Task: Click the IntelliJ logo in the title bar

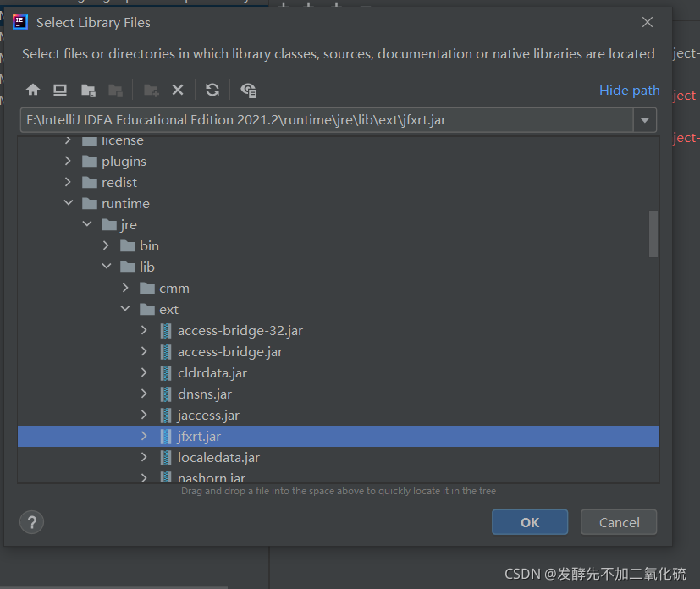Action: tap(20, 22)
